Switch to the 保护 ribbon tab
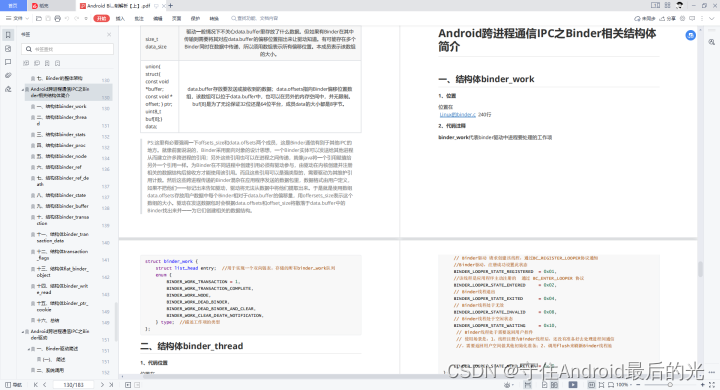The height and width of the screenshot is (390, 720). point(195,19)
